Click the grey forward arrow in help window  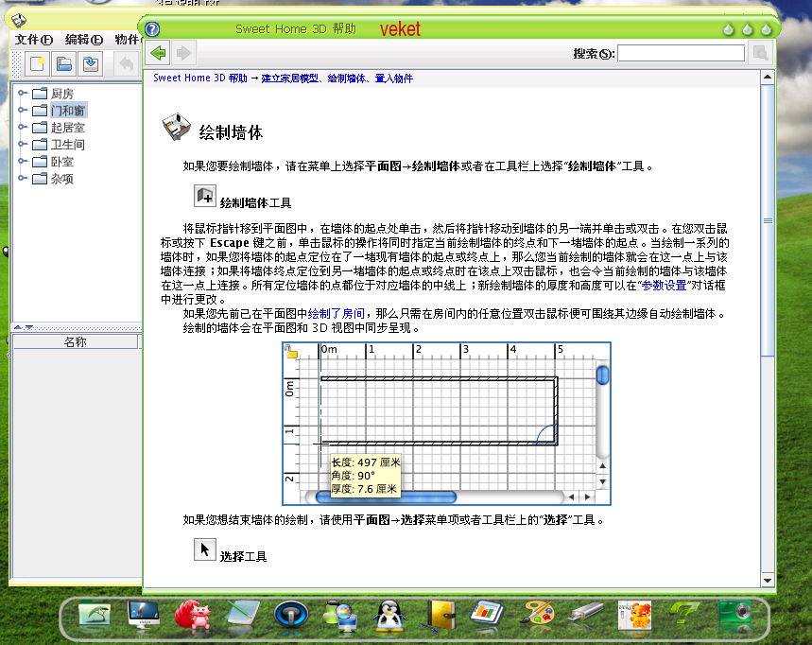[x=183, y=53]
